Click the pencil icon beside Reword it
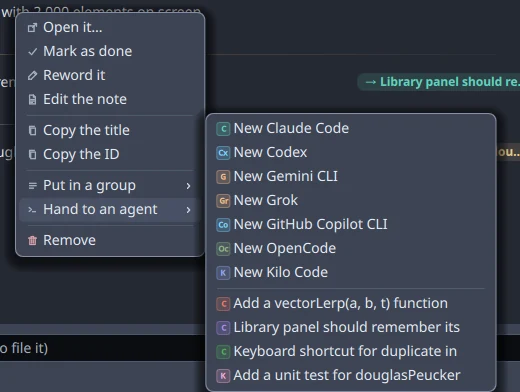The height and width of the screenshot is (392, 520). coord(32,76)
